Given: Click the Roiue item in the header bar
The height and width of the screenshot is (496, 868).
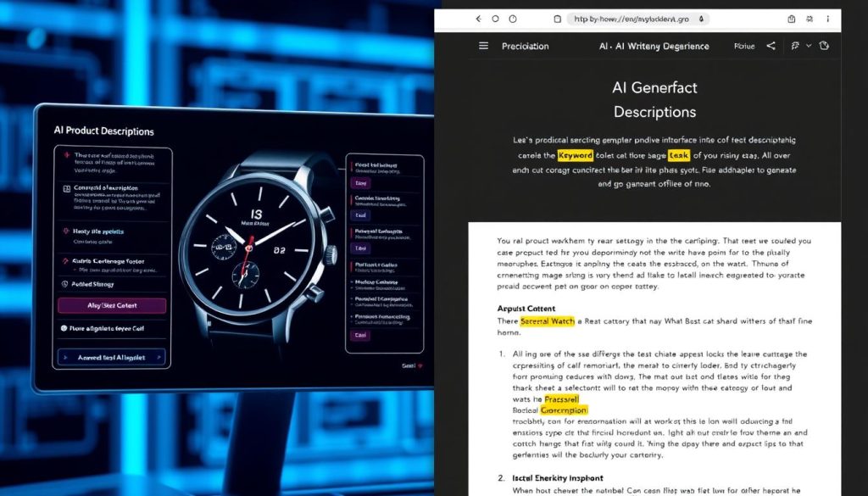Looking at the screenshot, I should pos(744,46).
